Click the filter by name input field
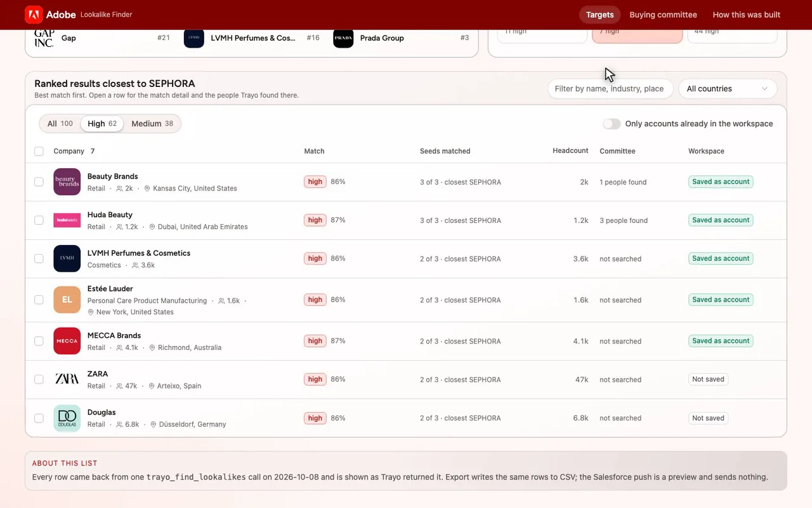Screen dimensions: 812x508 pyautogui.click(x=610, y=89)
